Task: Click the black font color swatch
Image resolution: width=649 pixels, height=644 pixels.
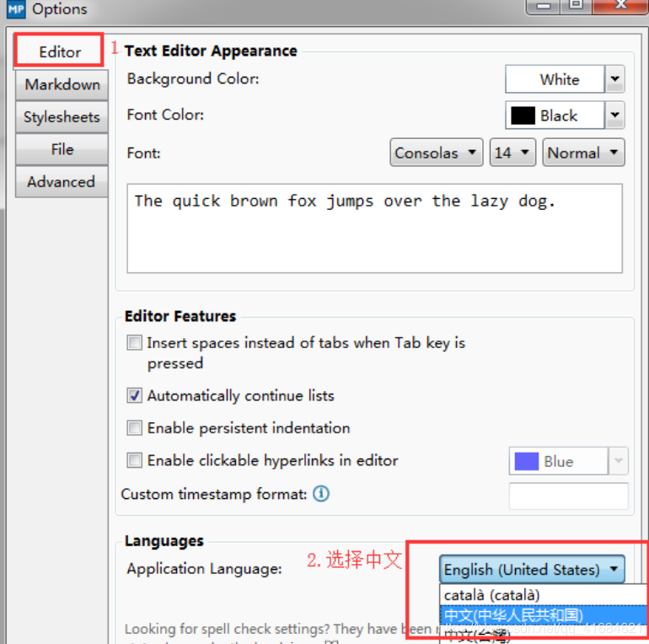Action: coord(523,115)
